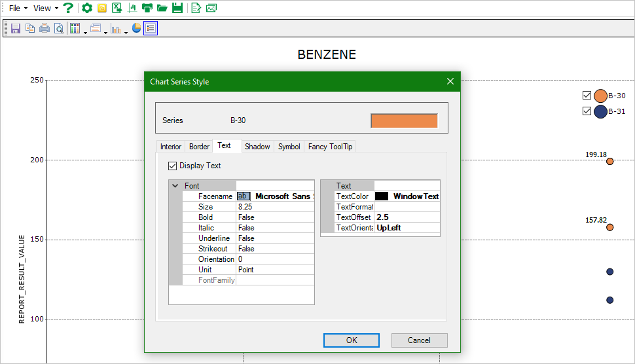Toggle the B-31 series legend checkbox
Screen dimensions: 635x364
(x=587, y=111)
